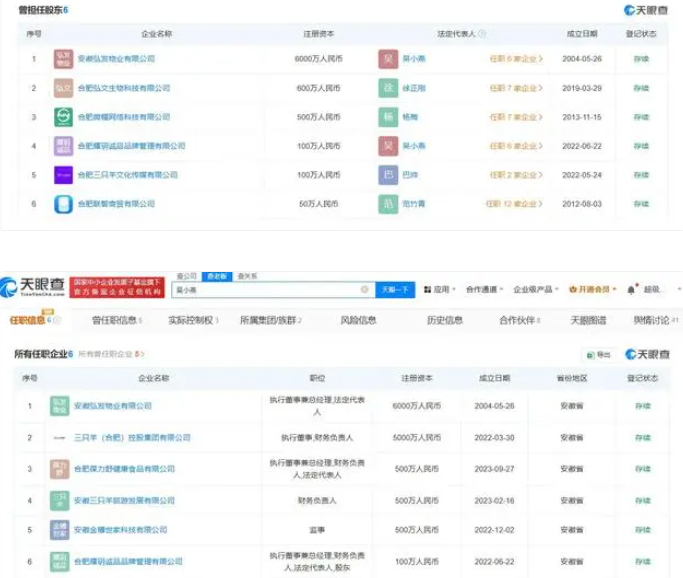
Task: Open the 应用 grid icon
Action: [427, 290]
